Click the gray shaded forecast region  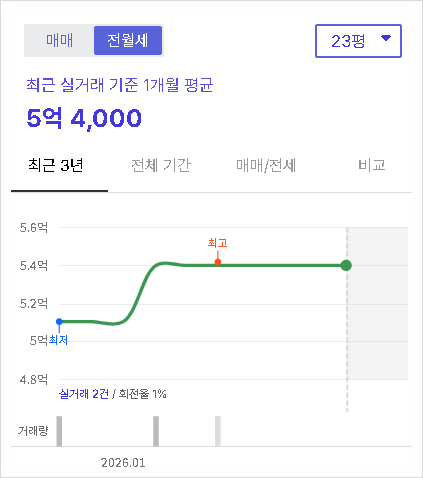click(378, 303)
